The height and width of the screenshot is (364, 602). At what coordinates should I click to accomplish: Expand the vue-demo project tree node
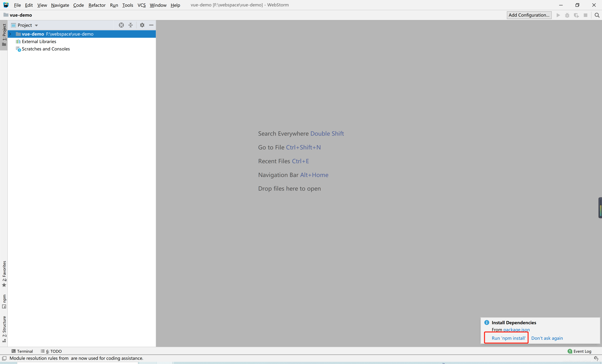(x=10, y=34)
